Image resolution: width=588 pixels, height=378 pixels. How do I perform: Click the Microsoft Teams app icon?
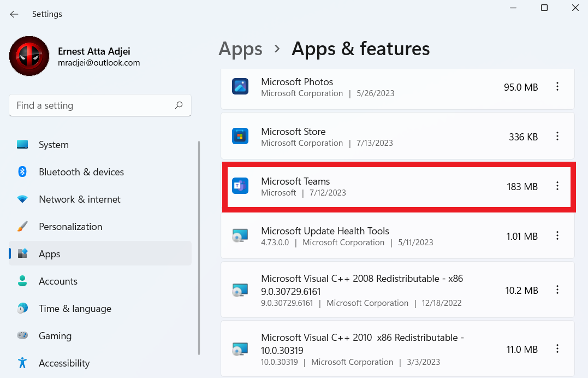(240, 186)
